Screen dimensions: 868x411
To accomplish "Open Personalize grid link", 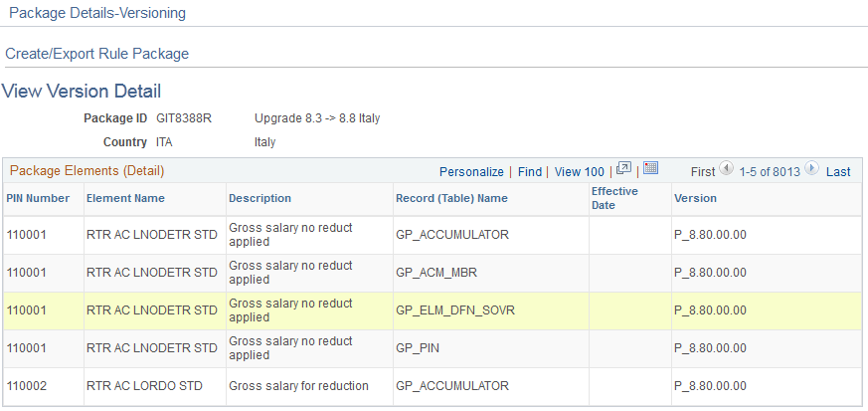I will tap(471, 172).
